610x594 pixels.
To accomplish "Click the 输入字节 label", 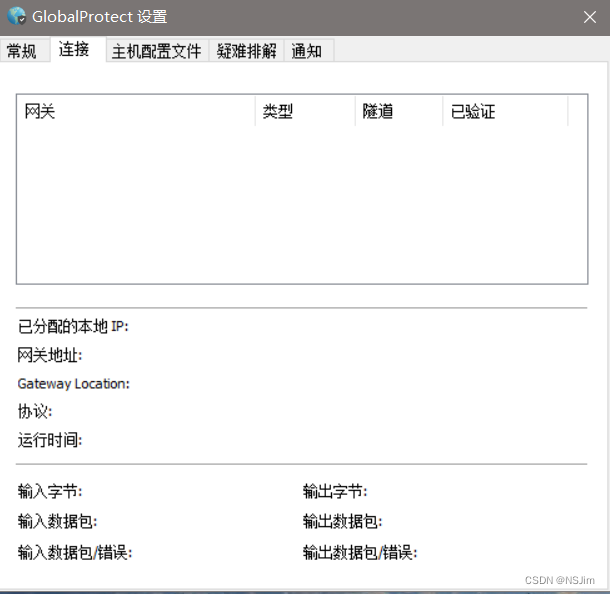I will click(50, 492).
